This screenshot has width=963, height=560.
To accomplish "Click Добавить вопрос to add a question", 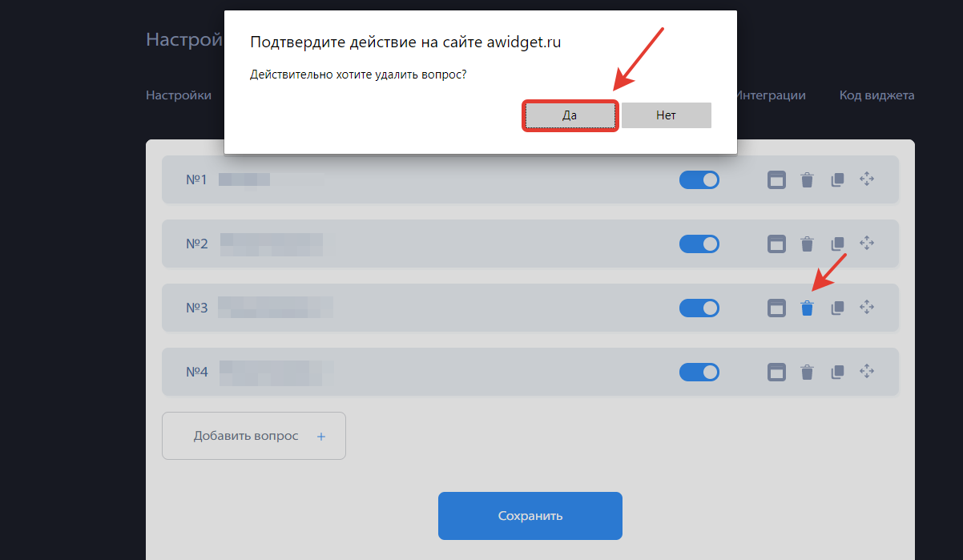I will pos(254,436).
